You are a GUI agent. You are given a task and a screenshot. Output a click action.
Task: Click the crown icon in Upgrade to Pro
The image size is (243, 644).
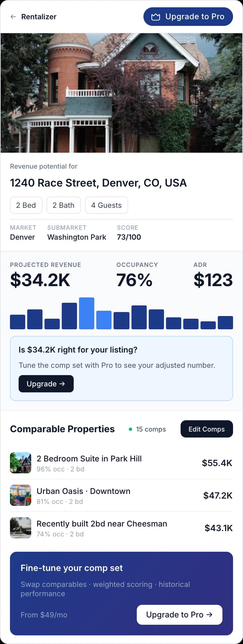[x=156, y=16]
